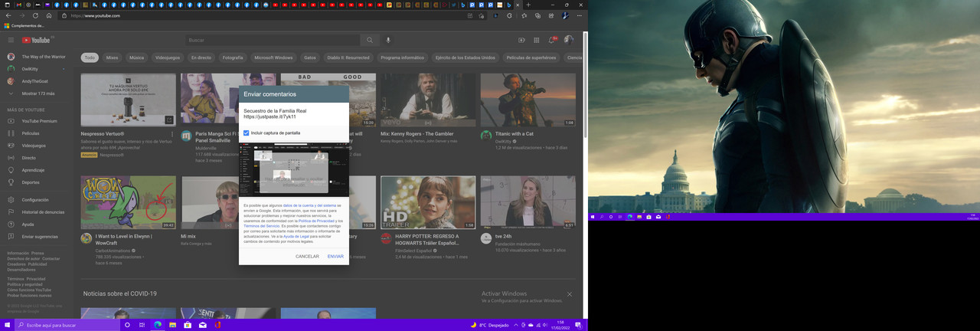Open the 'Titanic with a Cat' video thumbnail
The image size is (980, 331).
coord(528,100)
